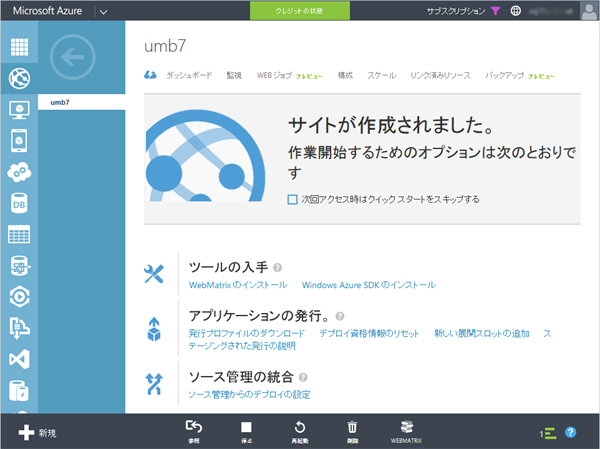Open Mobile Services phone icon in sidebar
The width and height of the screenshot is (600, 449).
(x=19, y=141)
